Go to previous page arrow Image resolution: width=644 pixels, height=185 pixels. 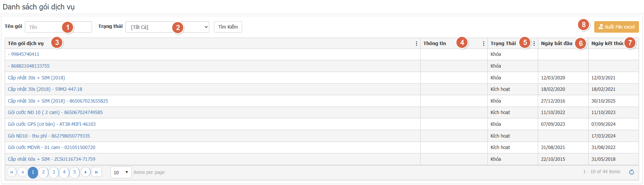(x=23, y=172)
